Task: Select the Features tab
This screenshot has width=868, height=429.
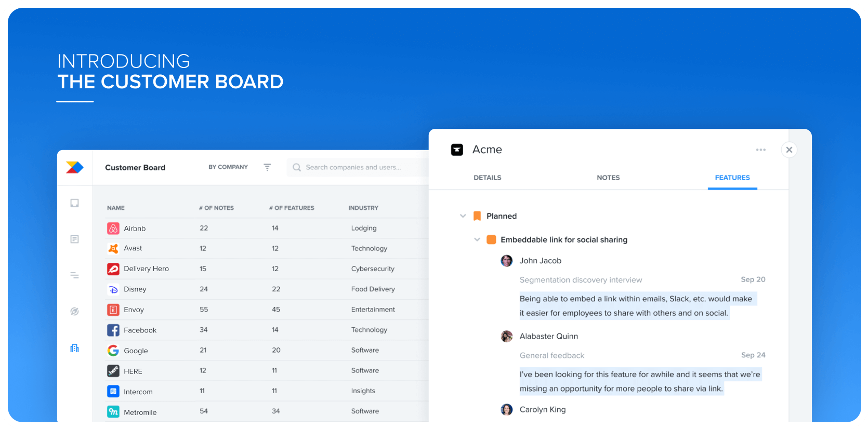Action: point(732,178)
